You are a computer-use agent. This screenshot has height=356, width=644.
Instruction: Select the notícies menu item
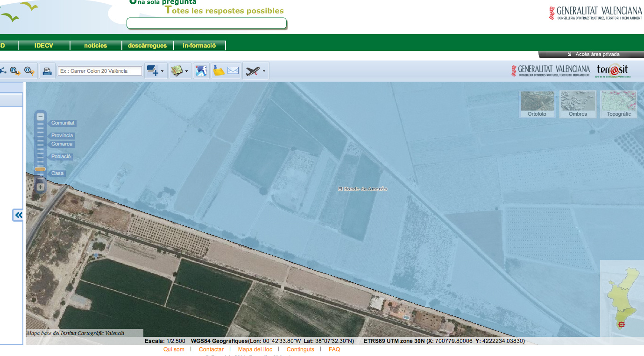[95, 46]
